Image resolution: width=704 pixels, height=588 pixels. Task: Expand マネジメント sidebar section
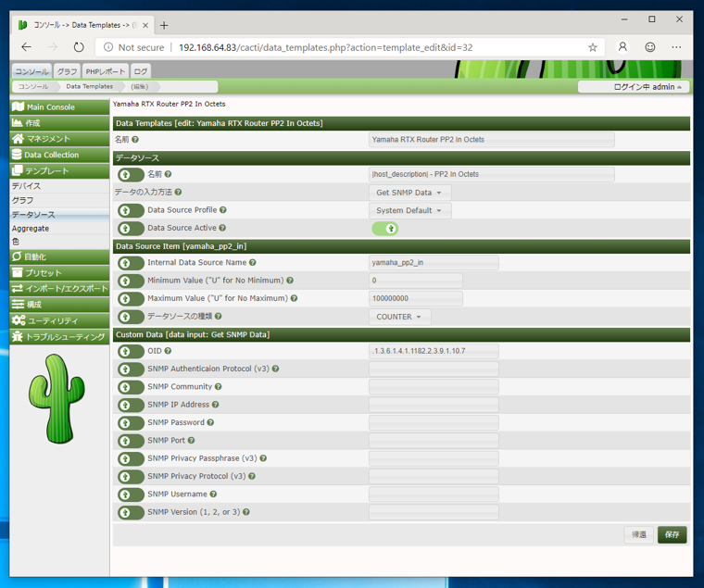[59, 139]
